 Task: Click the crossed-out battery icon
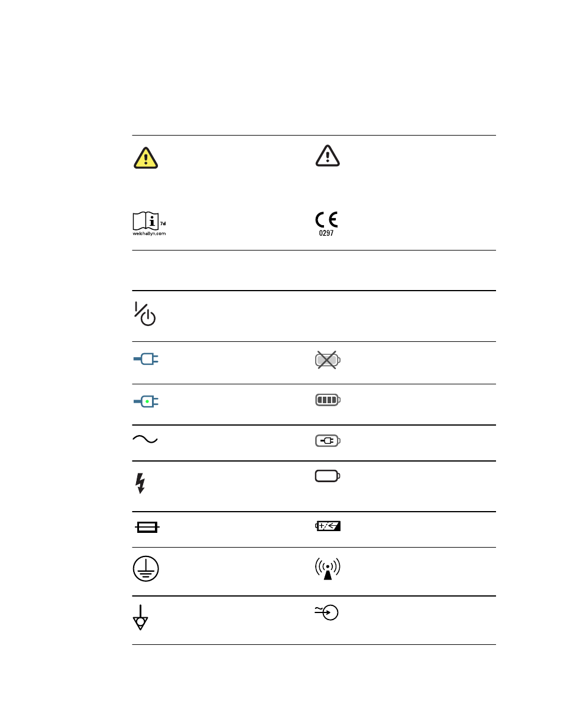pyautogui.click(x=328, y=360)
